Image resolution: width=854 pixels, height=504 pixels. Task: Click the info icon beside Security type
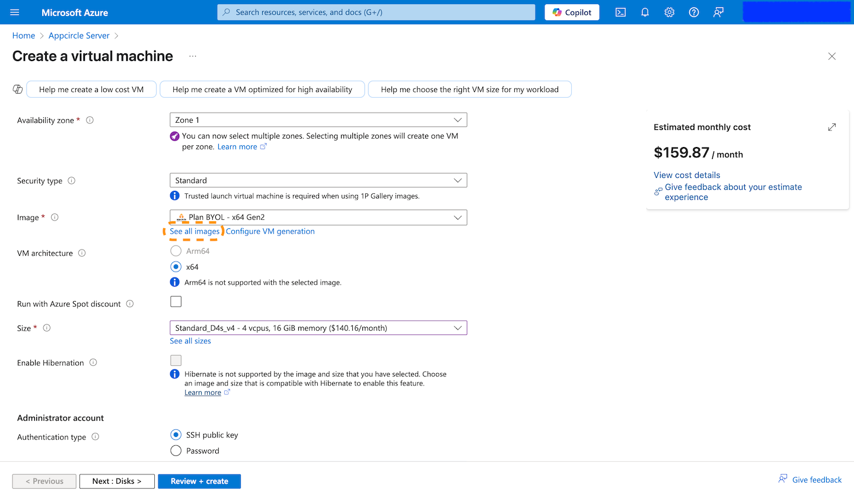click(72, 181)
